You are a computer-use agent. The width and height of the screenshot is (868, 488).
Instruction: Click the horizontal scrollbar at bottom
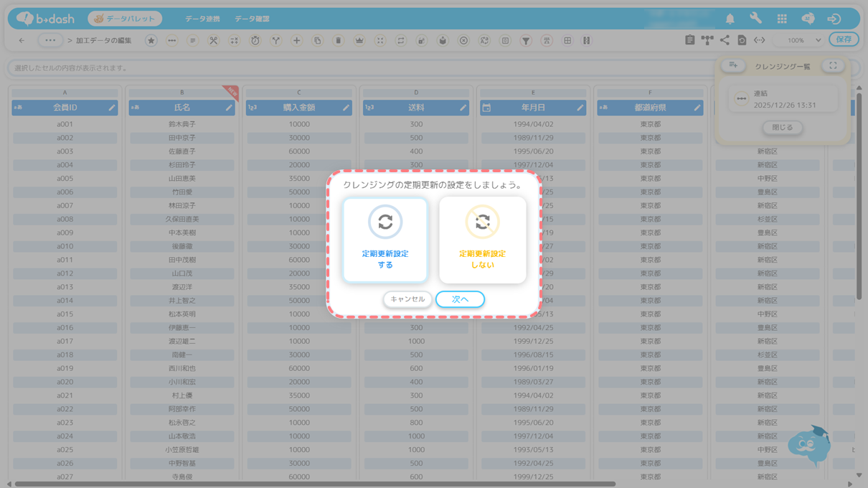click(x=316, y=484)
